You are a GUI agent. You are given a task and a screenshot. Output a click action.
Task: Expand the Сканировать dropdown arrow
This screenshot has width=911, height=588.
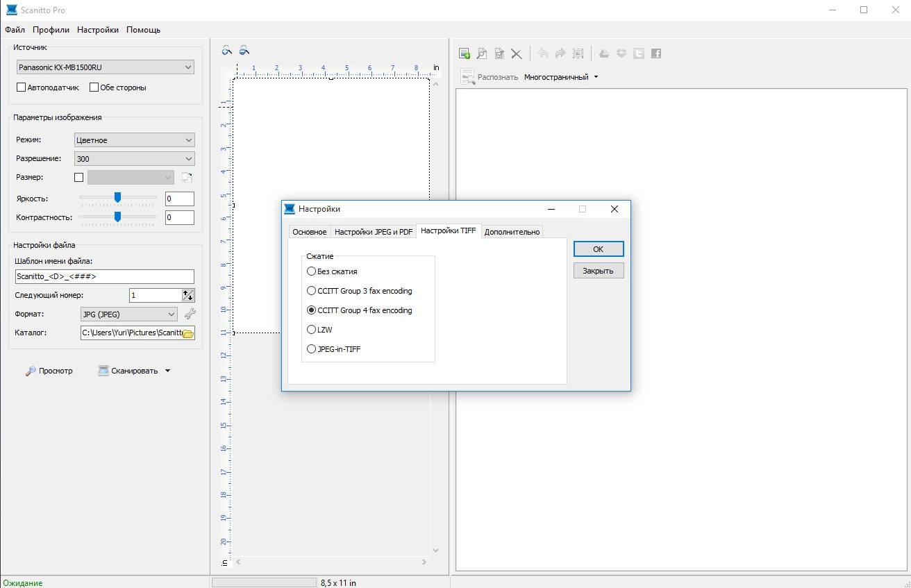point(167,371)
